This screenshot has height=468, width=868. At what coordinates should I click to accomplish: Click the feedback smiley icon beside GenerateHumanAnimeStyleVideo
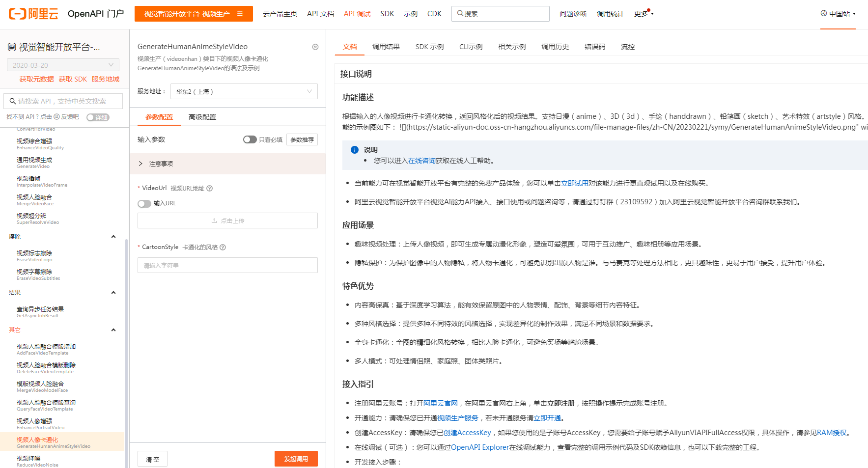pos(315,47)
